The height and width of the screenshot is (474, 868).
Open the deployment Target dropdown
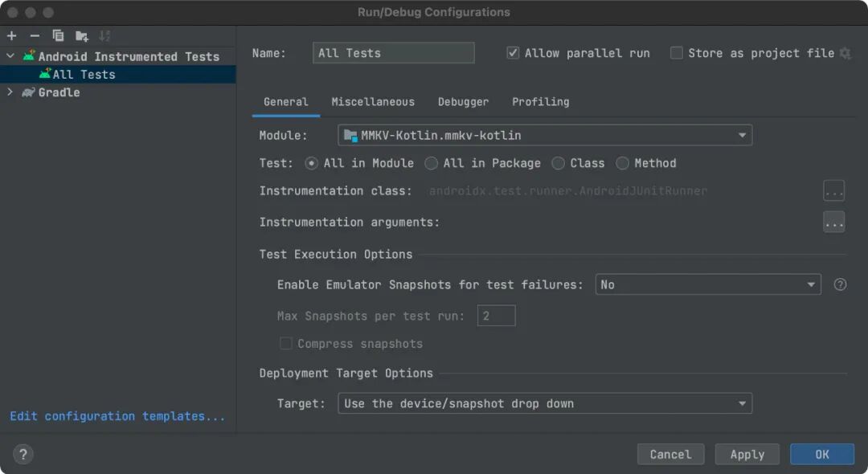[x=545, y=403]
